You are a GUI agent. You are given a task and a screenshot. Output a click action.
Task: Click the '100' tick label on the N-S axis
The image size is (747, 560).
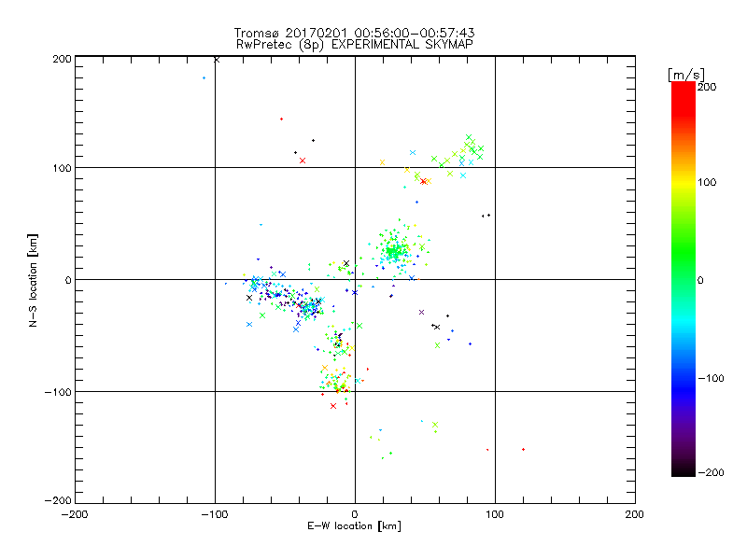point(62,168)
